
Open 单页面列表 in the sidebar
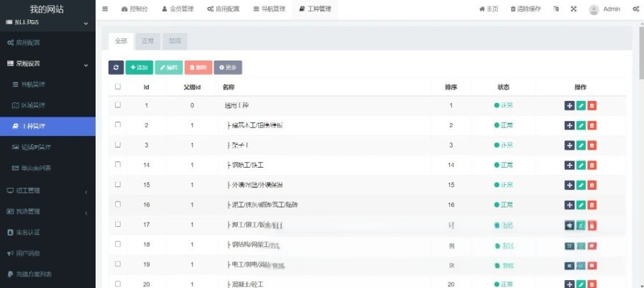tap(47, 168)
